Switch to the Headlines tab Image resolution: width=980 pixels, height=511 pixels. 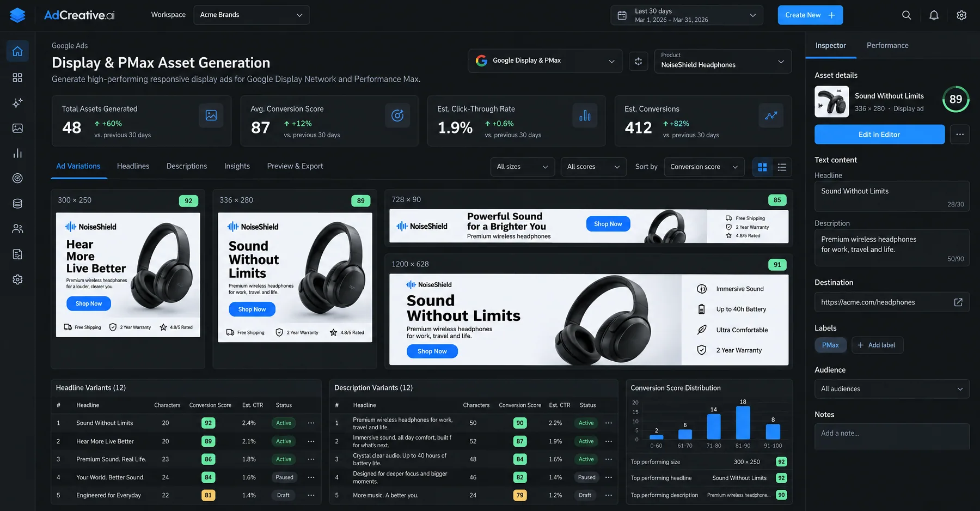pos(133,166)
